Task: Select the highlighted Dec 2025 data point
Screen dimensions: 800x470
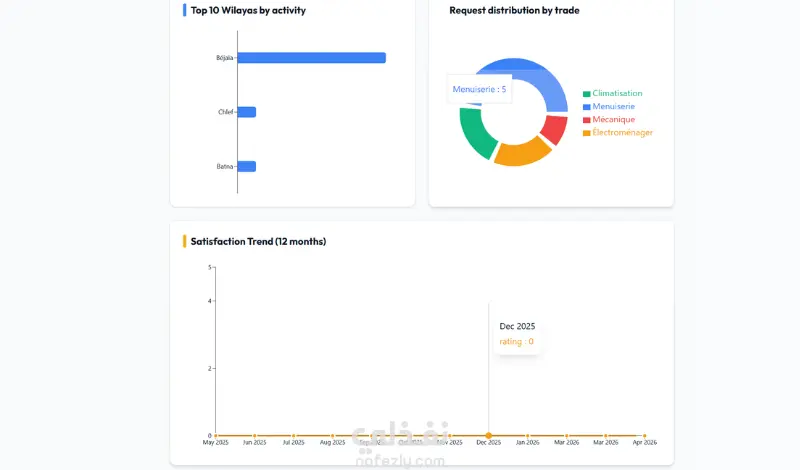Action: pyautogui.click(x=489, y=435)
